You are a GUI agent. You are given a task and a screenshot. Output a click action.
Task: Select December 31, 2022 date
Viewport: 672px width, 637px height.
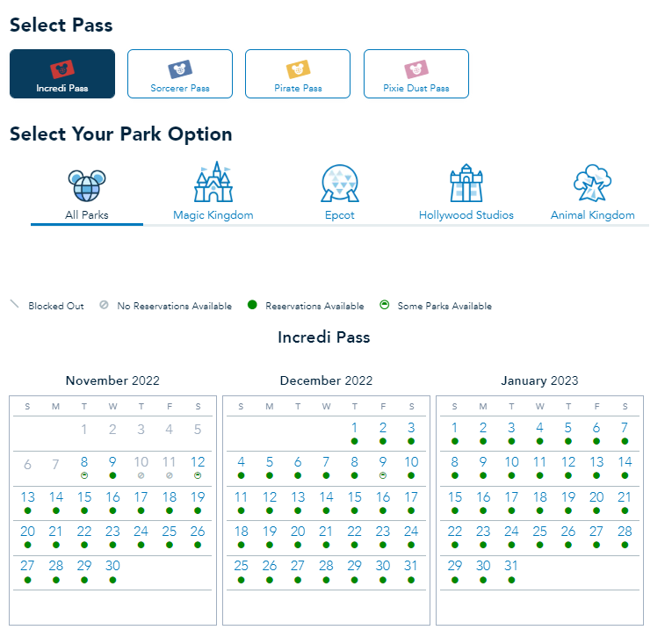pos(411,566)
